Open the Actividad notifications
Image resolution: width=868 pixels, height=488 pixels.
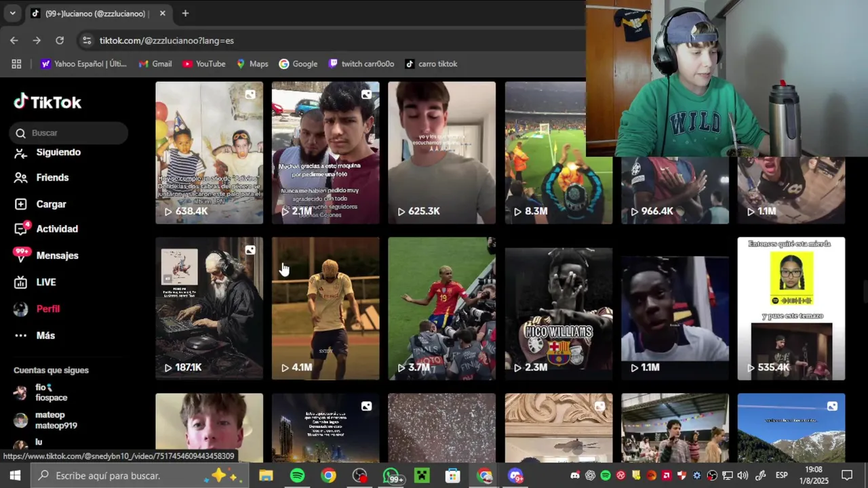(57, 229)
